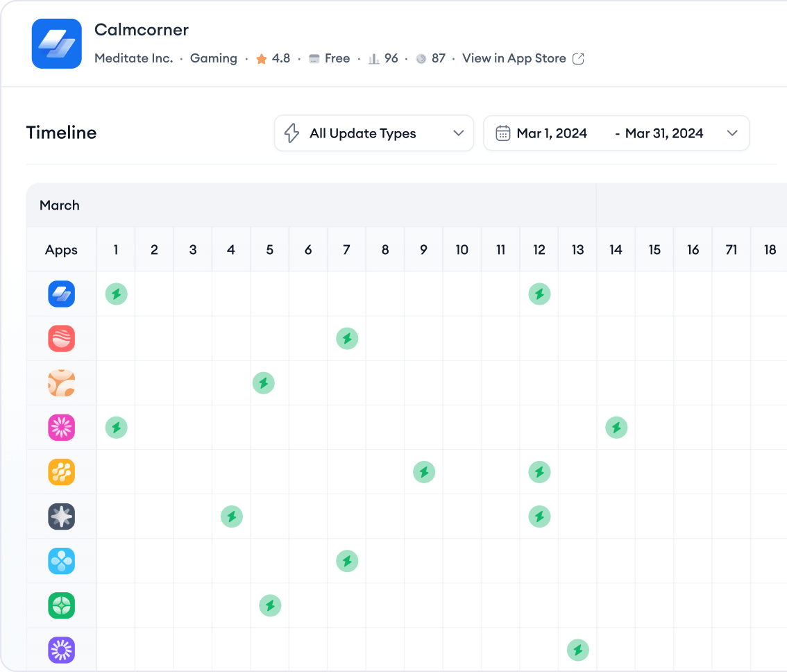Click the orange star rating icon
The image size is (787, 672).
[261, 59]
